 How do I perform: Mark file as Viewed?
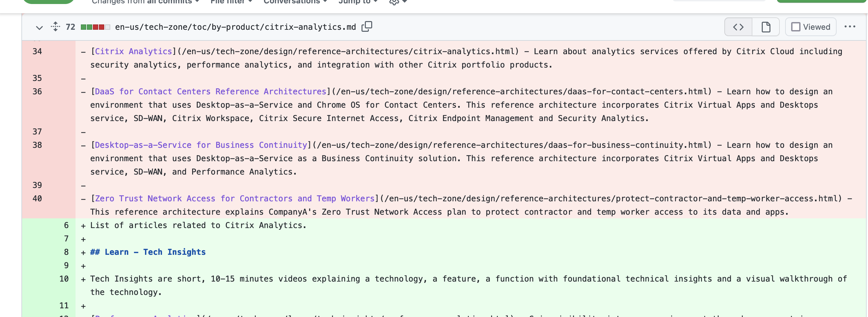tap(811, 27)
